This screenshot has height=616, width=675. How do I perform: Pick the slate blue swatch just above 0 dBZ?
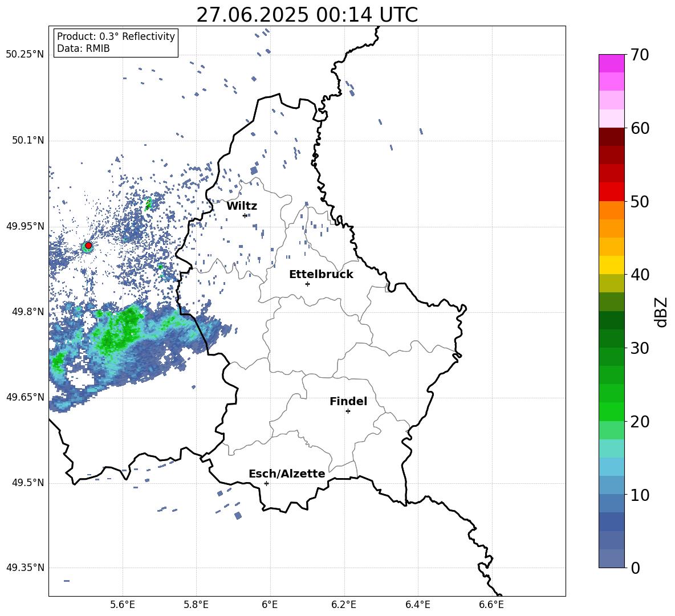pos(611,559)
